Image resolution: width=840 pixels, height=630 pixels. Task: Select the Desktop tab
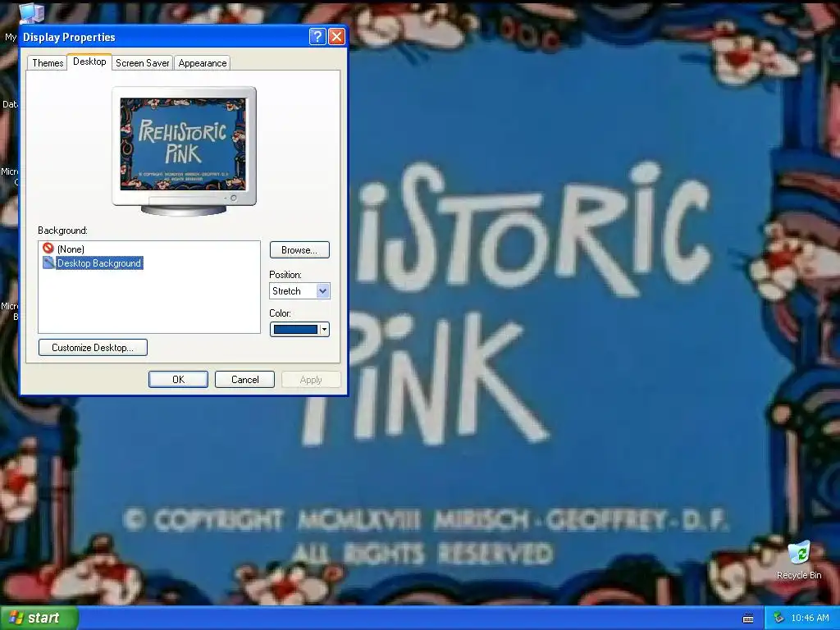[89, 62]
